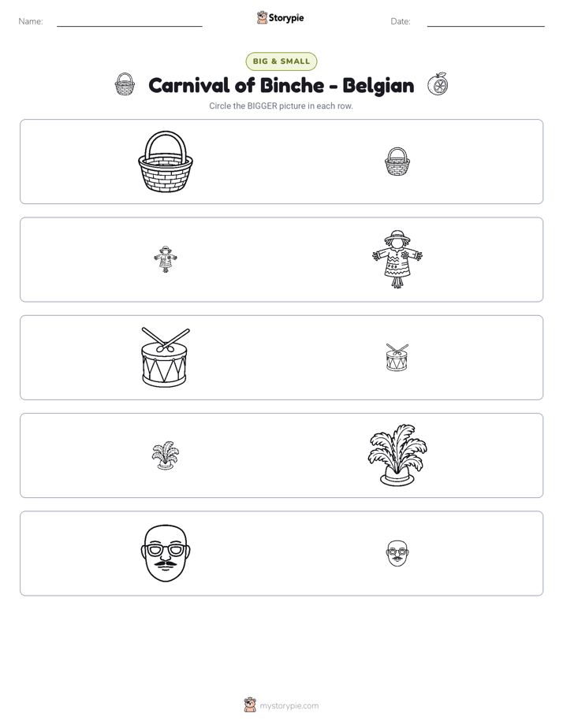
Task: Click the small basket picture
Action: (397, 162)
